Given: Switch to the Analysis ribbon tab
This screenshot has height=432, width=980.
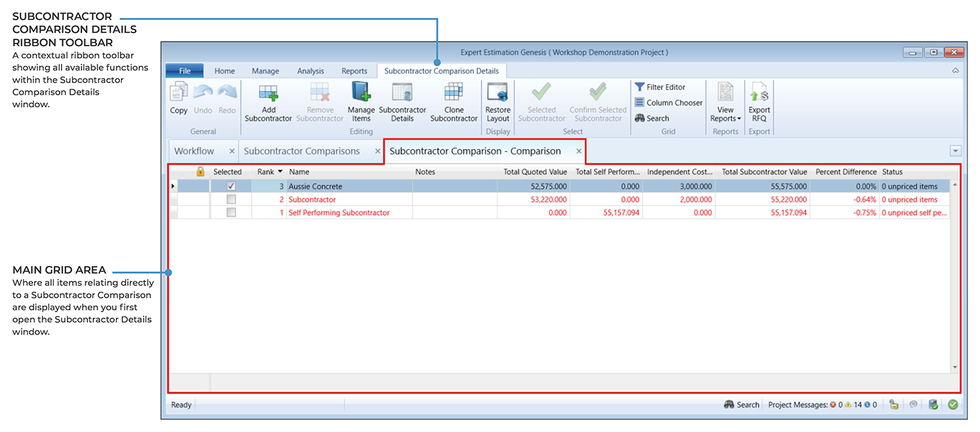Looking at the screenshot, I should tap(311, 71).
